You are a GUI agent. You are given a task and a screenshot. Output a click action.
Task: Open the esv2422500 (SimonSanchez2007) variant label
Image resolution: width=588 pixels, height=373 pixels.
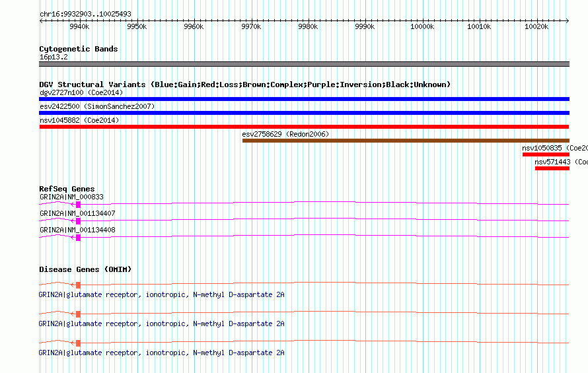click(97, 106)
